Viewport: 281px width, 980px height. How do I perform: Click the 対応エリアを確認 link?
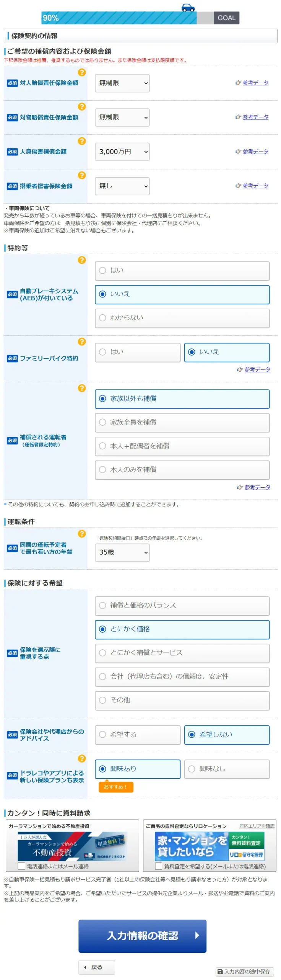click(x=257, y=826)
